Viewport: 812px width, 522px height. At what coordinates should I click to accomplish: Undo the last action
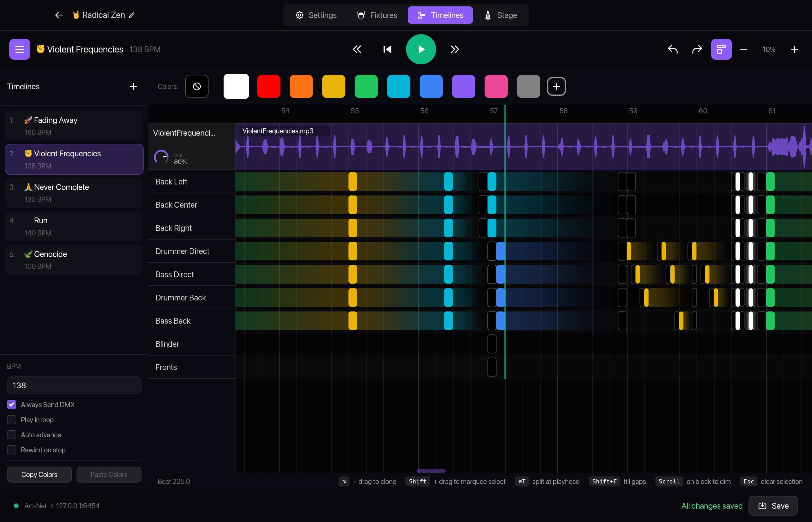tap(673, 50)
